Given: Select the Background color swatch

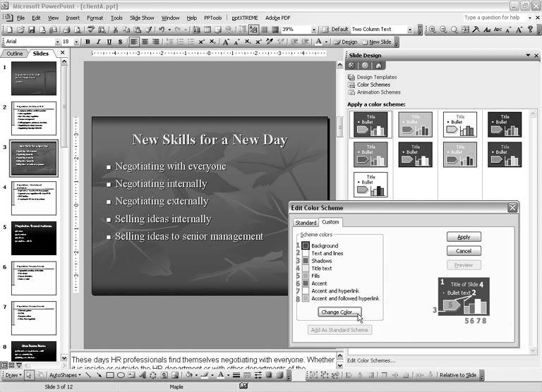Looking at the screenshot, I should pos(306,245).
